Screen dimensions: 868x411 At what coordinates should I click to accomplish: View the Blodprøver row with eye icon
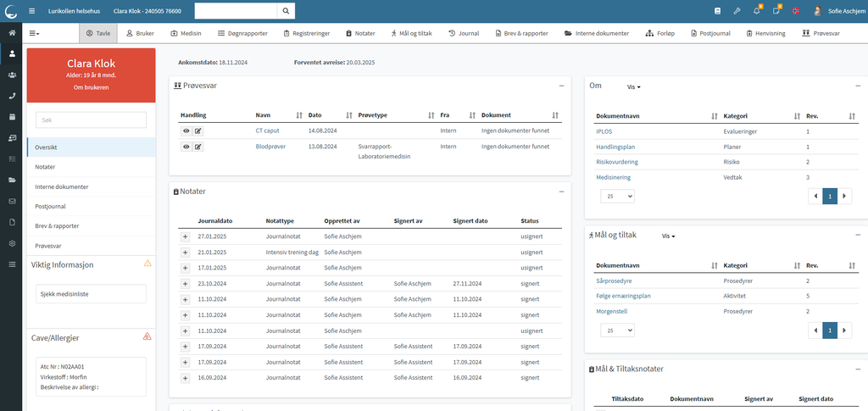(x=186, y=147)
